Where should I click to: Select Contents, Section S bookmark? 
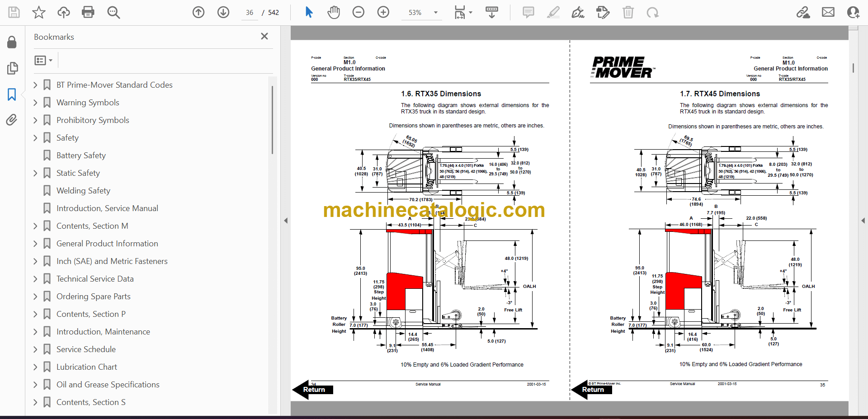pyautogui.click(x=91, y=402)
